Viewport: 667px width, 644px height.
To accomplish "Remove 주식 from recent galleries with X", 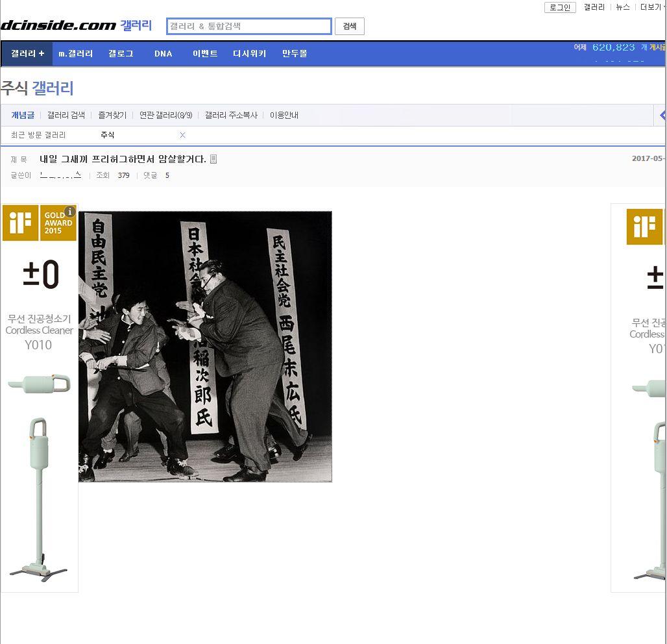I will click(182, 135).
